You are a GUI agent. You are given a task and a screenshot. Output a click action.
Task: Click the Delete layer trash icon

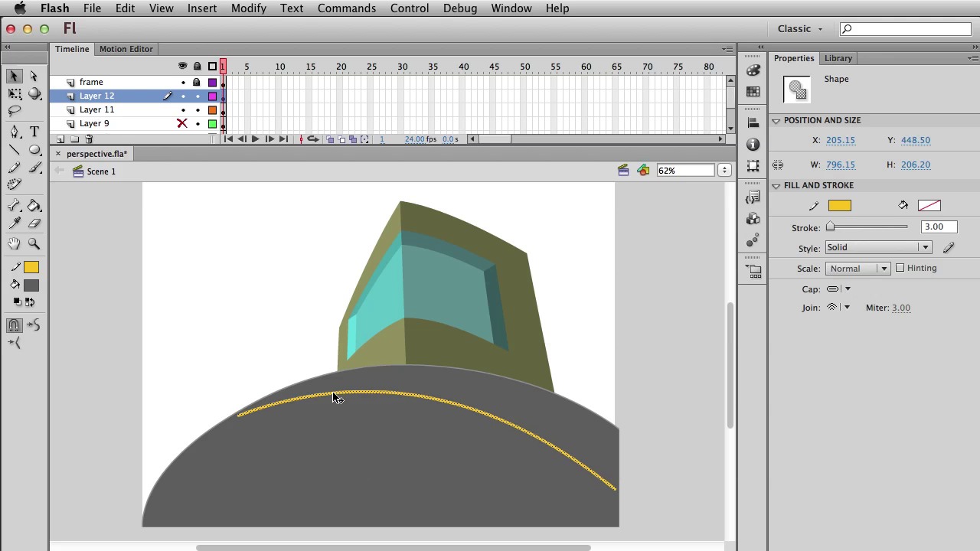coord(89,139)
